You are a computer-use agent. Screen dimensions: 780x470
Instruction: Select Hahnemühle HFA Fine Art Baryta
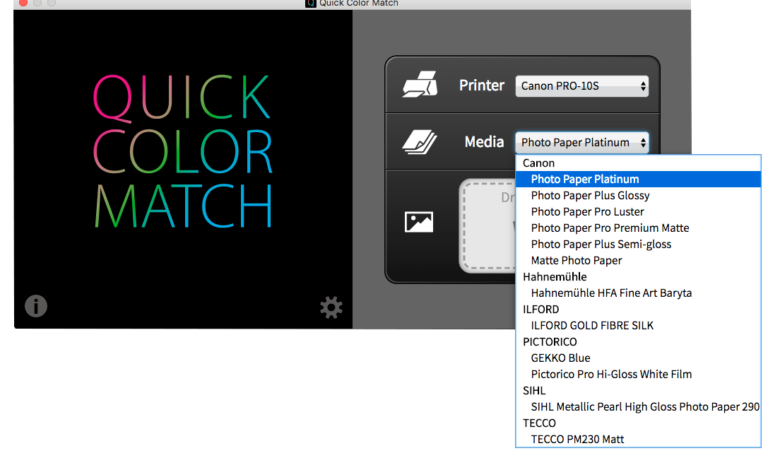click(638, 293)
